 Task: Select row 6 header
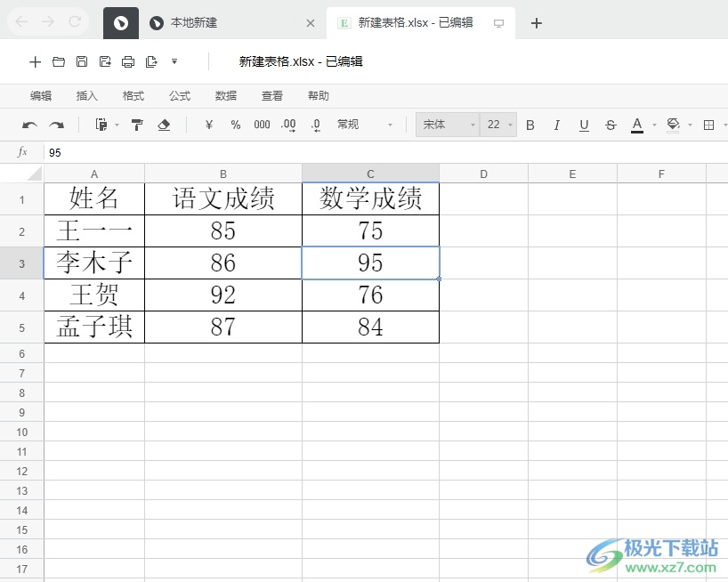(22, 353)
